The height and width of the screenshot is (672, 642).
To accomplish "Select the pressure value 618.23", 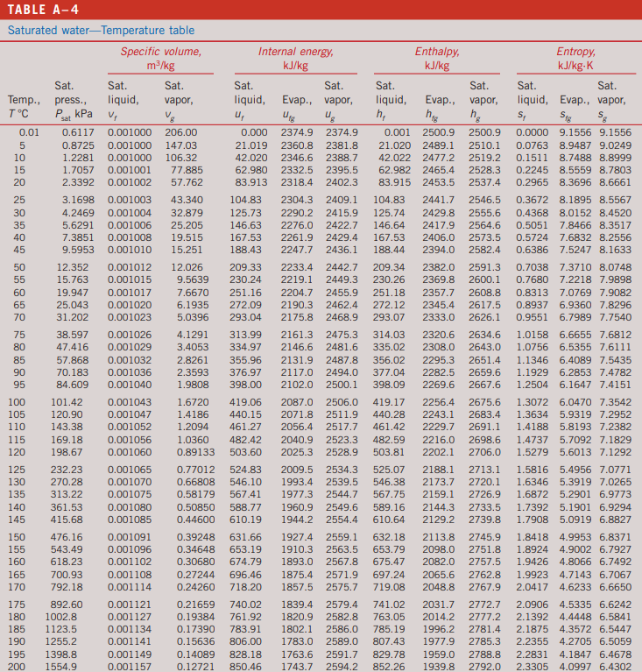I will pyautogui.click(x=67, y=562).
